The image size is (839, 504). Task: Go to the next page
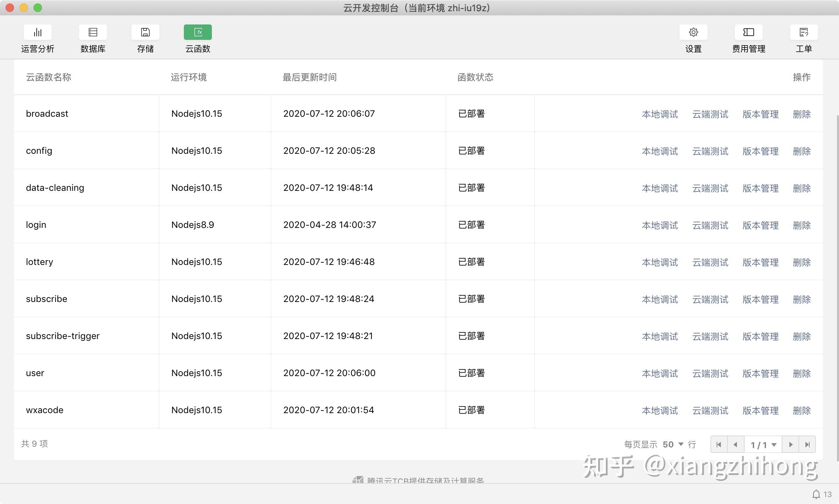791,445
